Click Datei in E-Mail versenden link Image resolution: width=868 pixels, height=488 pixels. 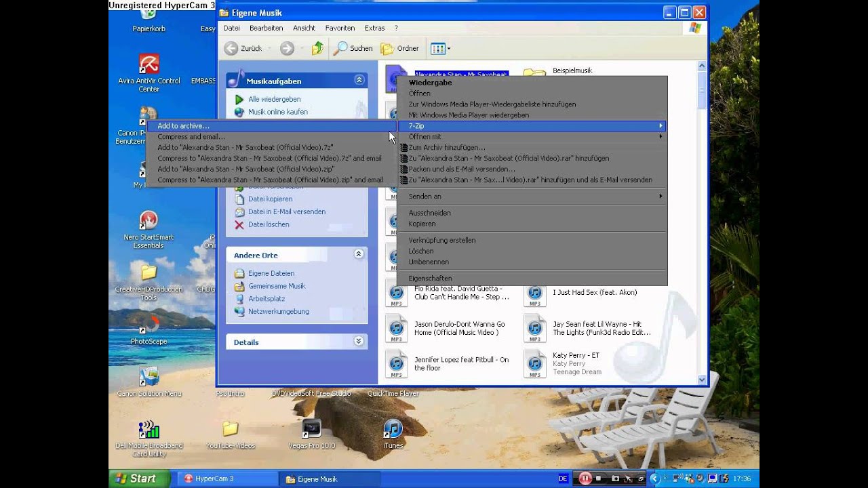[x=286, y=211]
